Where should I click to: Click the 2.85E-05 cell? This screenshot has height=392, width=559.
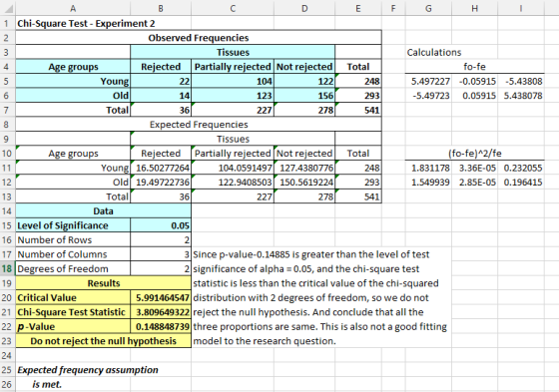(475, 183)
